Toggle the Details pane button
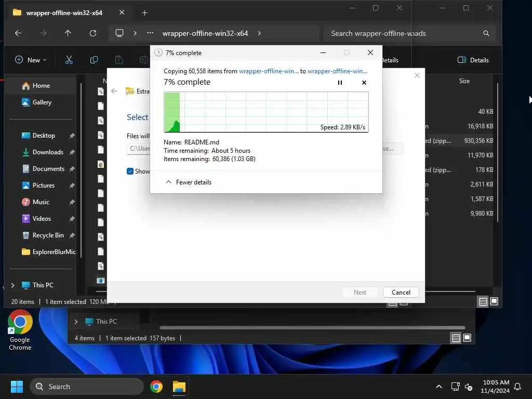The width and height of the screenshot is (532, 399). pos(473,60)
